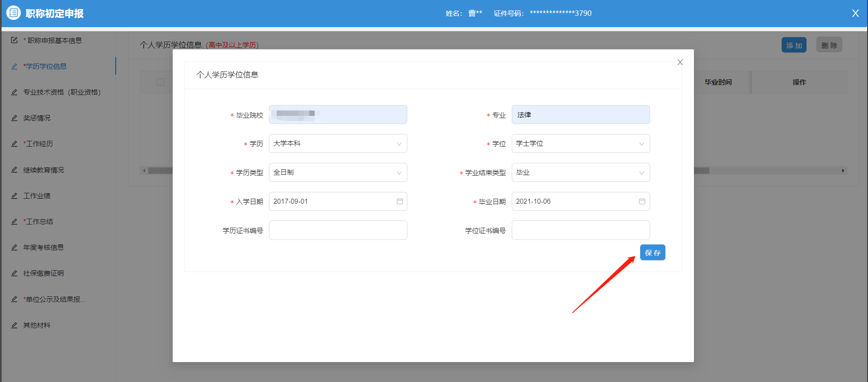868x382 pixels.
Task: Open 工作经历 sidebar item
Action: [38, 143]
